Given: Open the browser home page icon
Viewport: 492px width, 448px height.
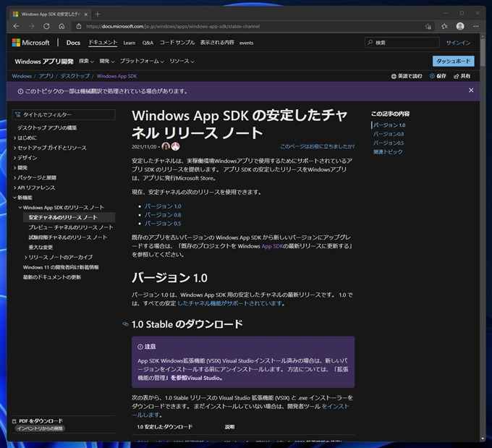Looking at the screenshot, I should click(61, 26).
